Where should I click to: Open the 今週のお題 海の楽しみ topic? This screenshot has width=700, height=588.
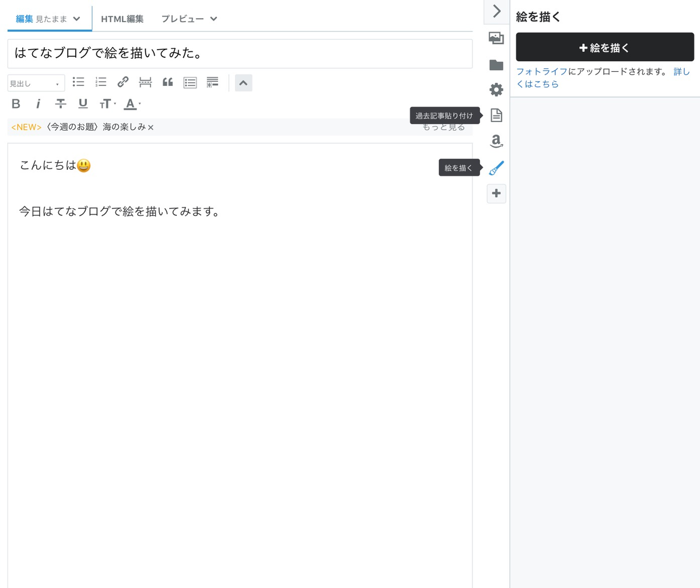coord(95,127)
